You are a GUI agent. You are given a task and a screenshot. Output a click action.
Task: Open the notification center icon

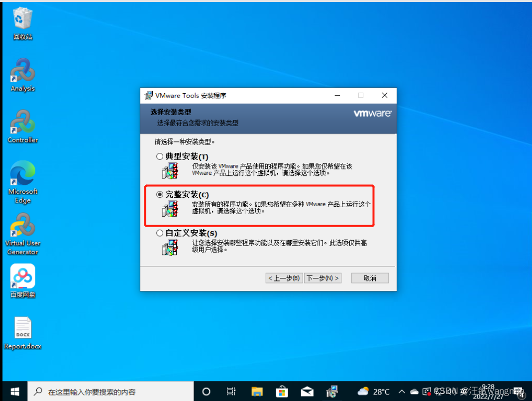click(518, 392)
